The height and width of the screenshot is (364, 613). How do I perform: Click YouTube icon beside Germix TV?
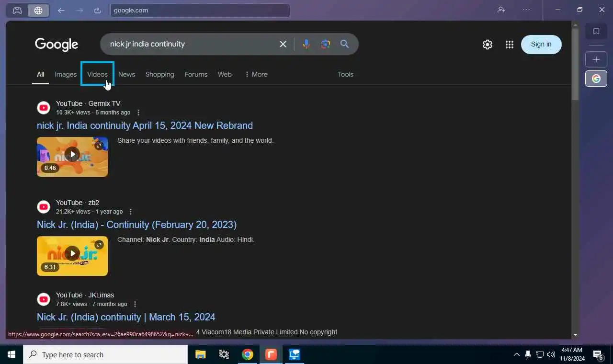pos(44,108)
